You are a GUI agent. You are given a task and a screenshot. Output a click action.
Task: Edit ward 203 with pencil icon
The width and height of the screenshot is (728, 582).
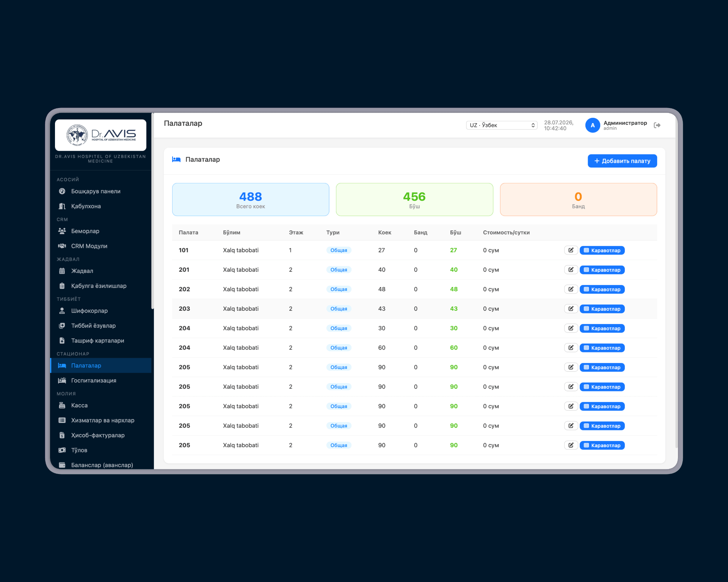(x=571, y=309)
